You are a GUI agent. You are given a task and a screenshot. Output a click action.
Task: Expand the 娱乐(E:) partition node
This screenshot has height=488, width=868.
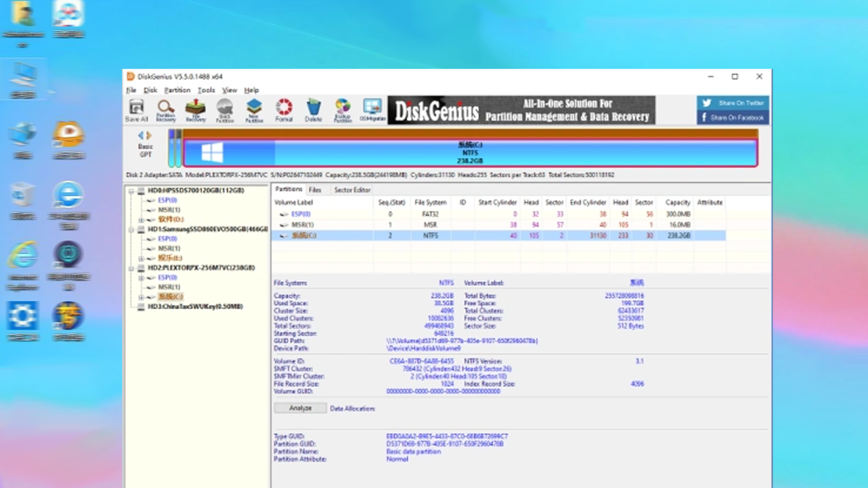pos(141,258)
